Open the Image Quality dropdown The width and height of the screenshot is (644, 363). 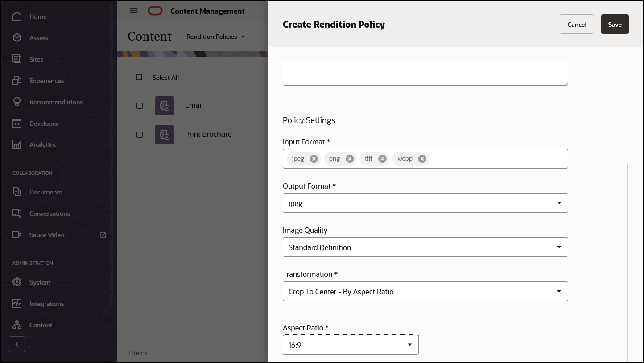point(425,247)
